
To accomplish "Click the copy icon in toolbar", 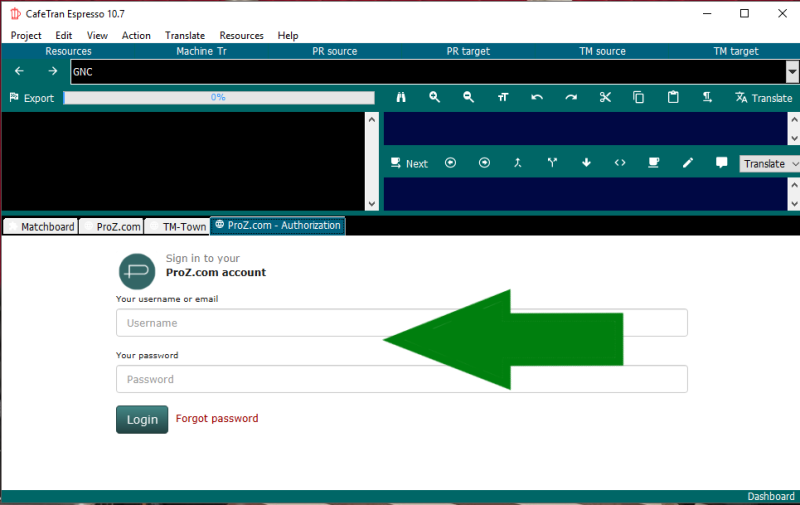I will click(638, 97).
